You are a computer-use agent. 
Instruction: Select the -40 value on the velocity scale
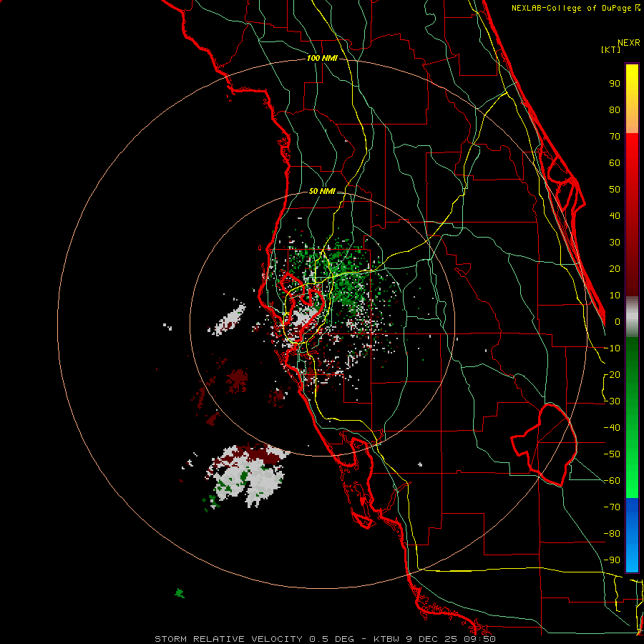tap(612, 428)
